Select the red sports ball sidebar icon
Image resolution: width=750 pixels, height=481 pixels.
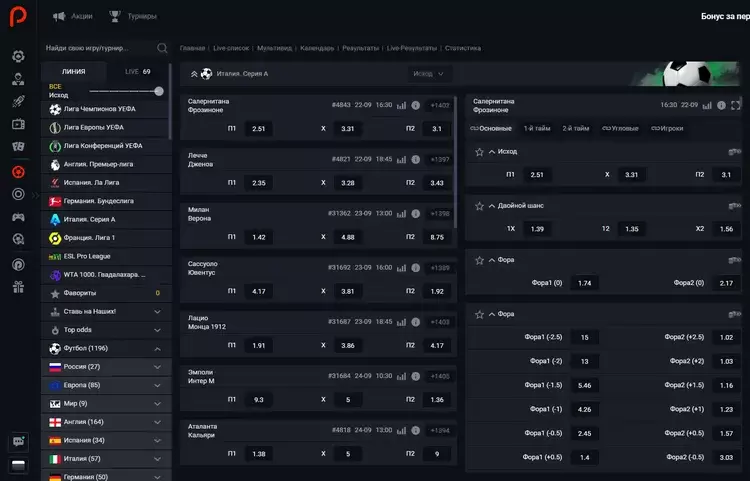coord(18,172)
